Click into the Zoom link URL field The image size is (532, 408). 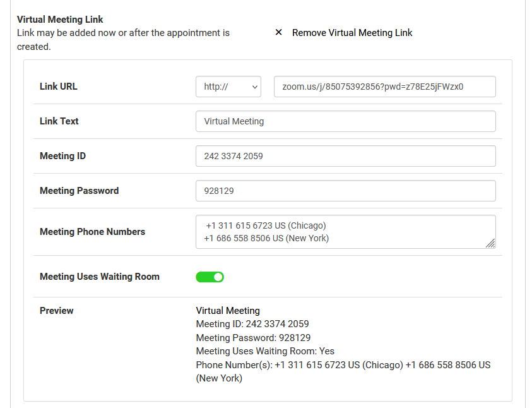[x=384, y=87]
